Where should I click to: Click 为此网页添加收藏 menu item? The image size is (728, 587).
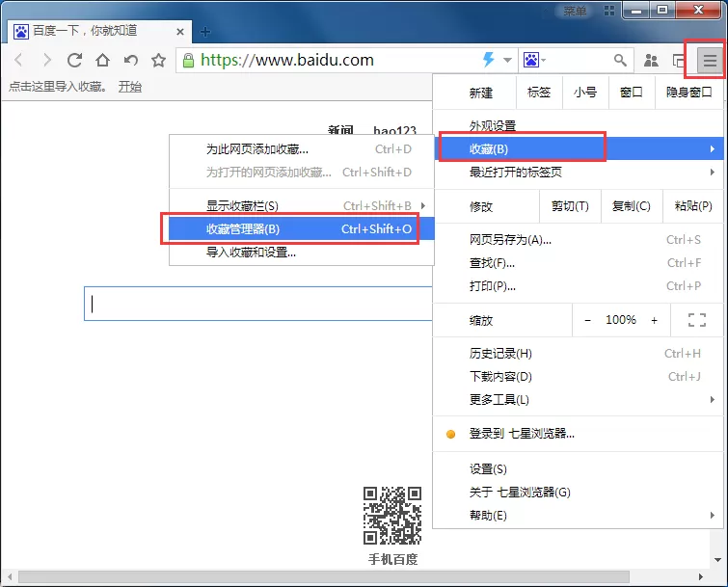[x=302, y=149]
